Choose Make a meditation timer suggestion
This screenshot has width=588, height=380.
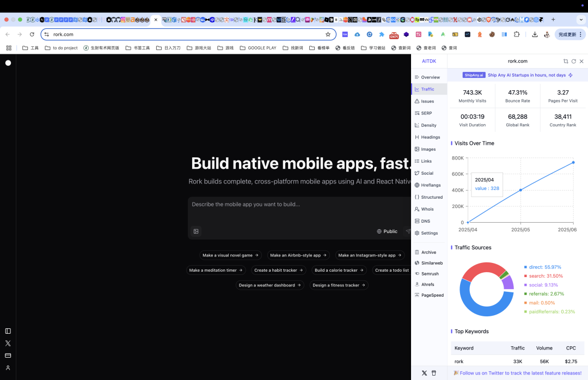216,271
